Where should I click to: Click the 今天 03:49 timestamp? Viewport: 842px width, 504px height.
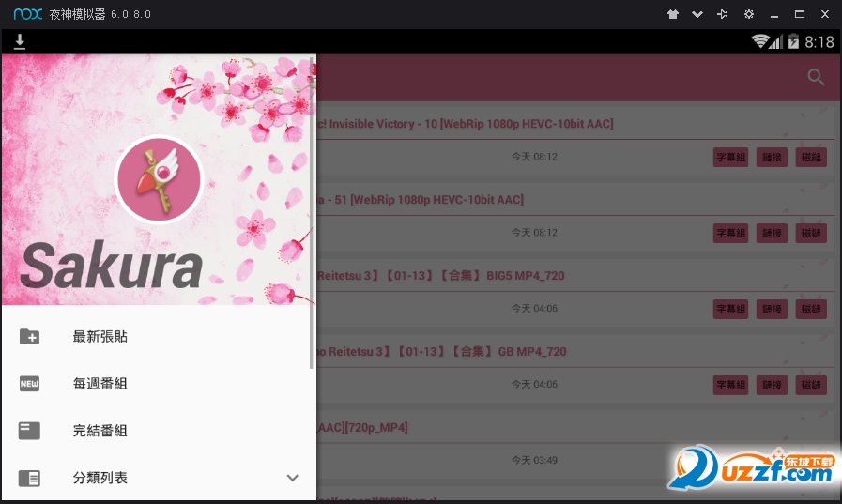pos(534,460)
